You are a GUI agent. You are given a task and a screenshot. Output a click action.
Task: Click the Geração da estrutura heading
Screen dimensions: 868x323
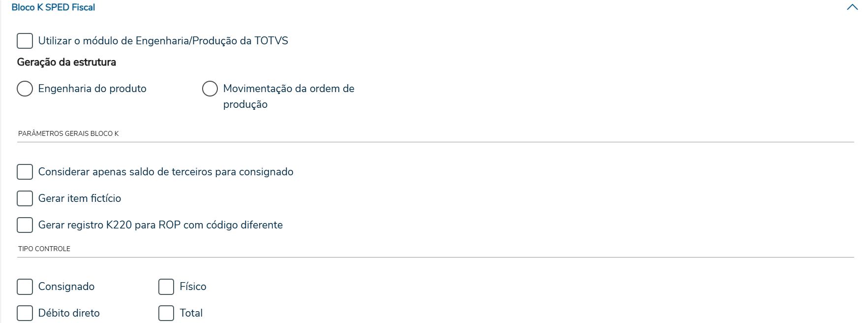click(x=66, y=62)
